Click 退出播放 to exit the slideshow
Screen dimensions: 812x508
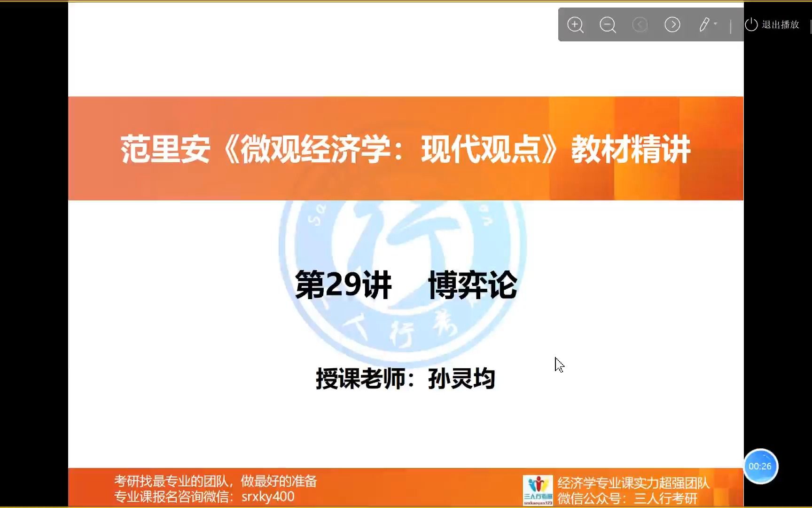click(772, 24)
